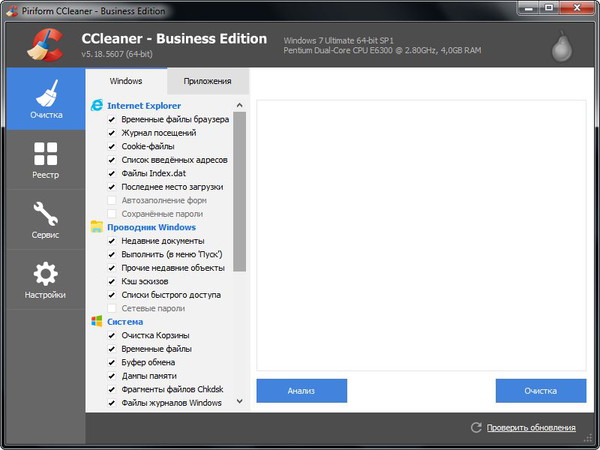Click the CCleaner logo in header
Image resolution: width=600 pixels, height=450 pixels.
click(46, 45)
